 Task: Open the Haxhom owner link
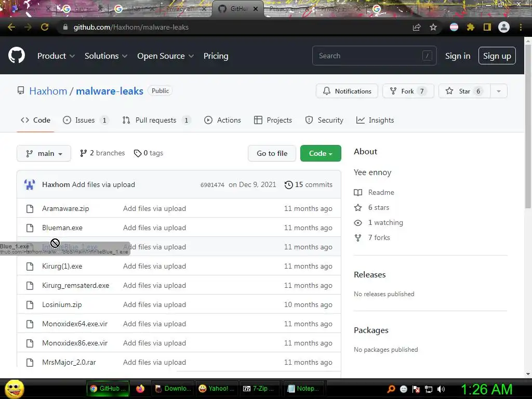coord(48,91)
